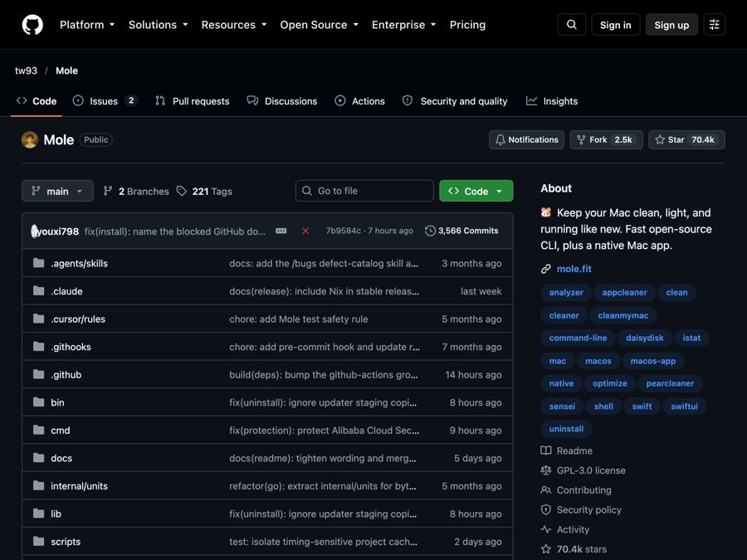
Task: Click the search magnifier icon in header
Action: (571, 25)
